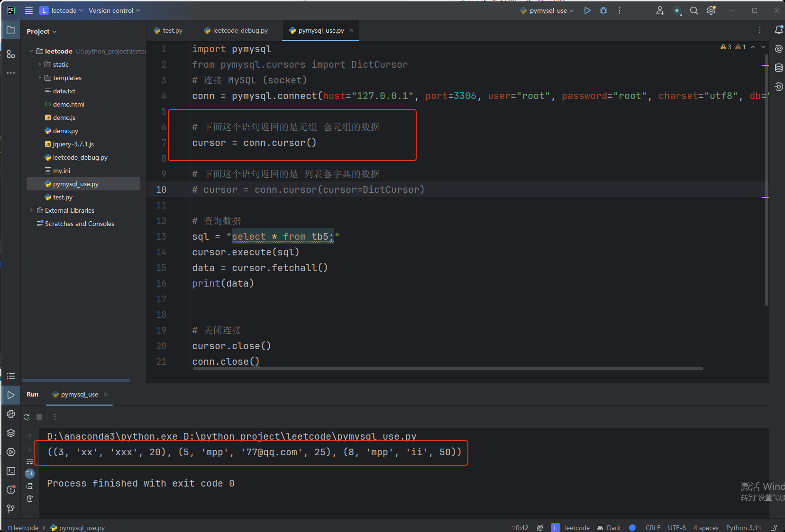
Task: Open Terminal tool window
Action: pos(11,471)
